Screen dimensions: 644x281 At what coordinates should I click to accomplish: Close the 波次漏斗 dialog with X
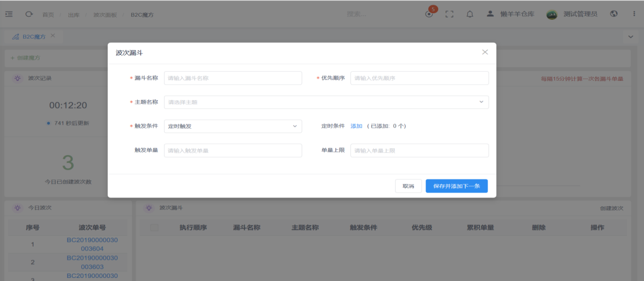485,52
